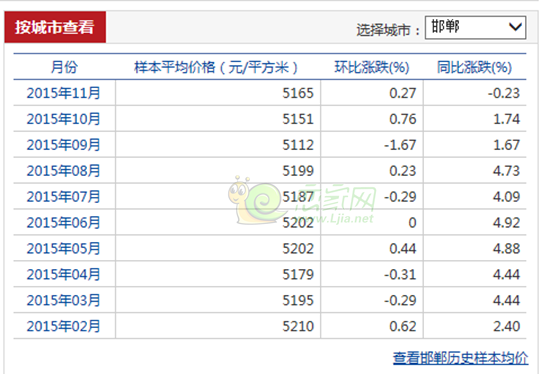Click the 同比涨跌(%) column header
The image size is (550, 374).
point(474,67)
